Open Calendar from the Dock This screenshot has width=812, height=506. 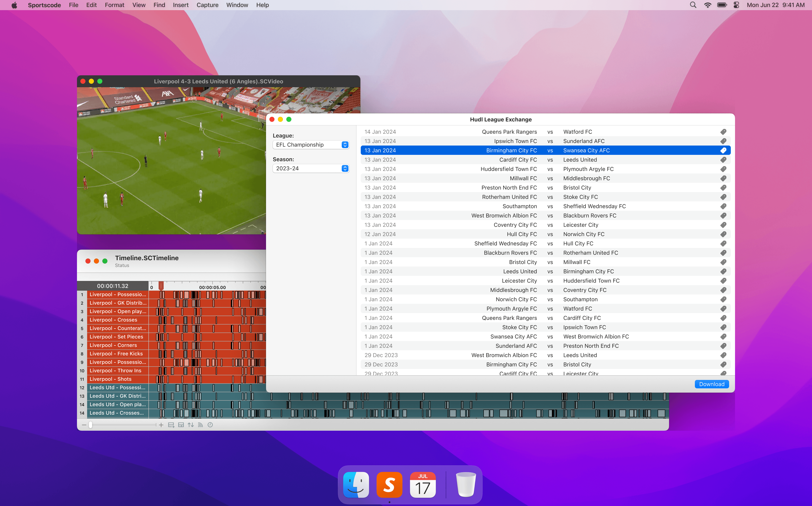click(423, 485)
